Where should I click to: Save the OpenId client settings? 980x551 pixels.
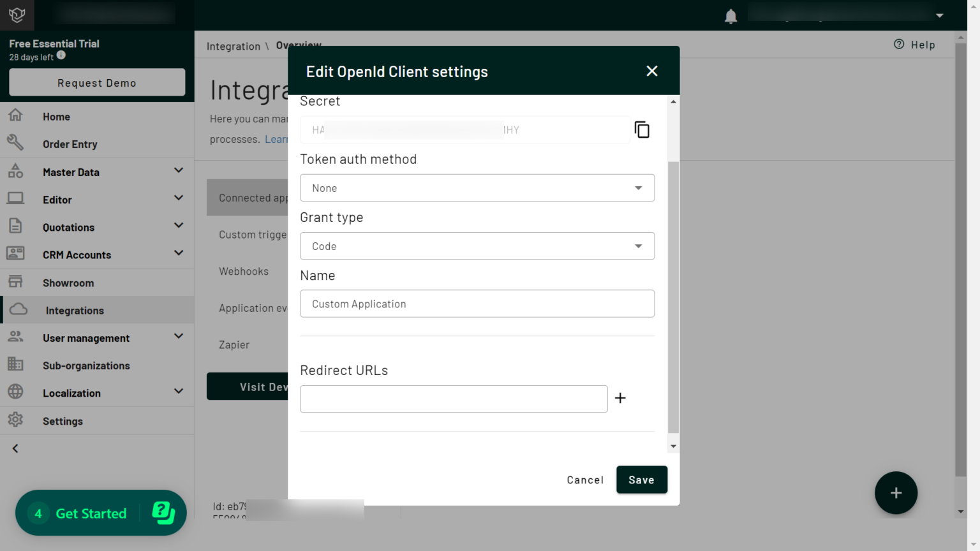[x=642, y=480]
